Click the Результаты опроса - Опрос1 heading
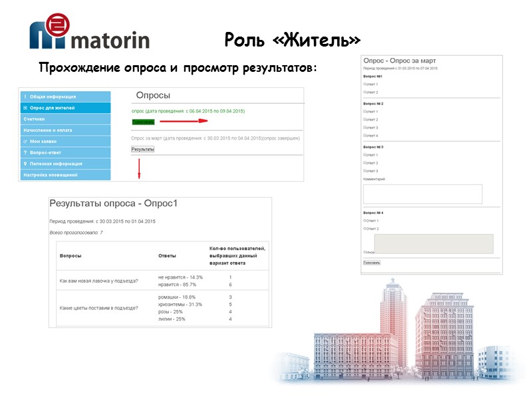The image size is (532, 399). tap(113, 203)
